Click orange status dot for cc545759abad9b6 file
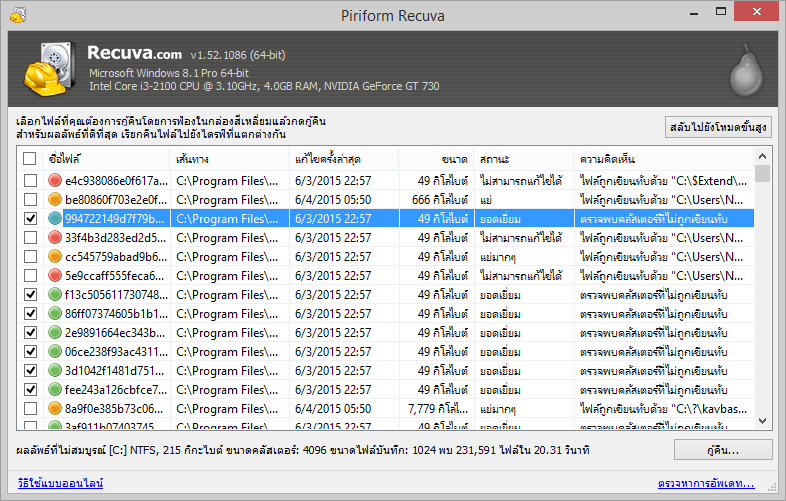 55,257
